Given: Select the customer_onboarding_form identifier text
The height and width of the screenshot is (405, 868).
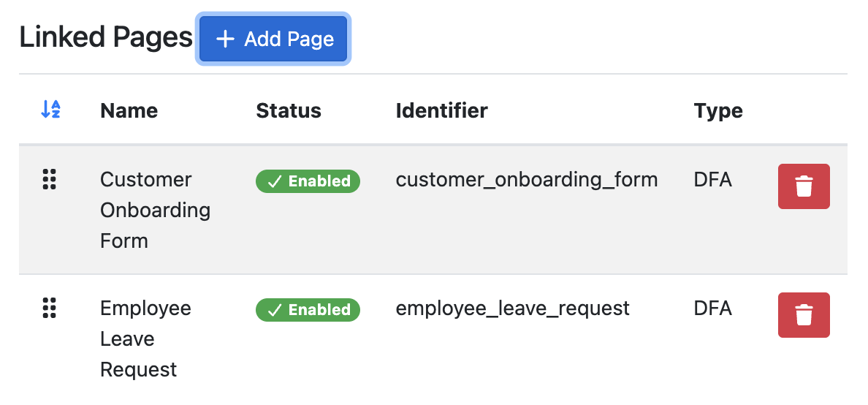Looking at the screenshot, I should click(x=527, y=180).
